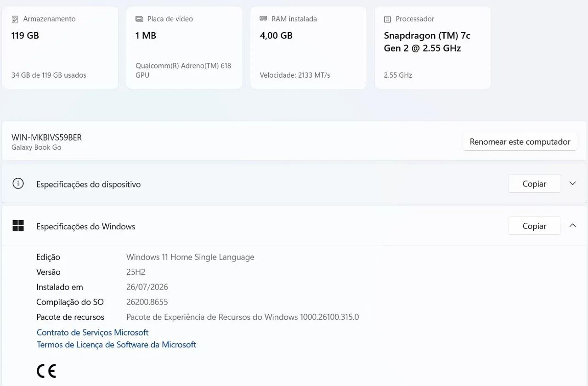The width and height of the screenshot is (588, 386).
Task: Click the Especificações do dispositivo heading
Action: (x=88, y=184)
